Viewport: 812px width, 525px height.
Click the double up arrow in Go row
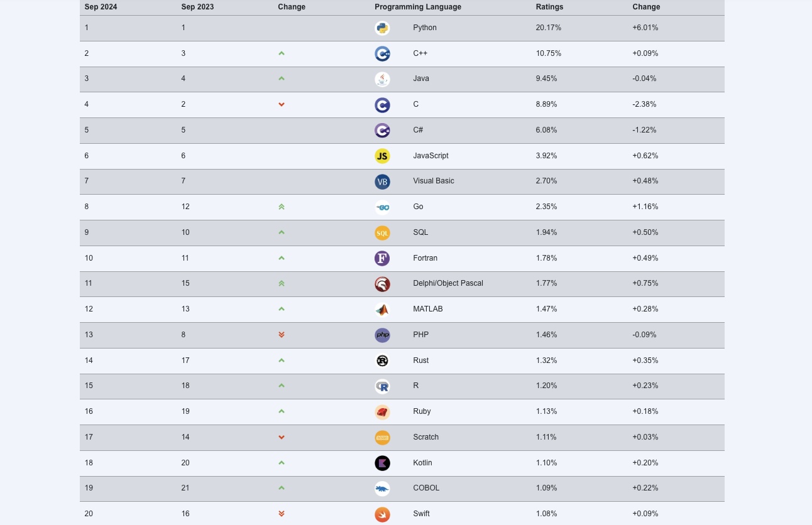click(282, 207)
